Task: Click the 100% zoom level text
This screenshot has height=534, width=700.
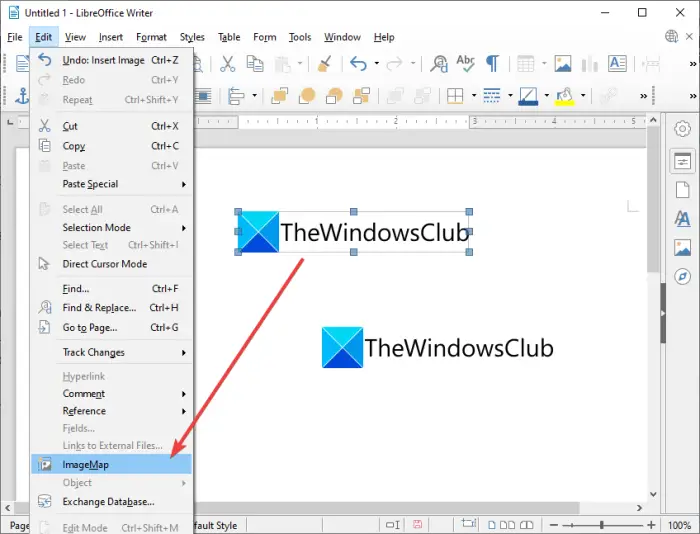Action: click(x=679, y=526)
